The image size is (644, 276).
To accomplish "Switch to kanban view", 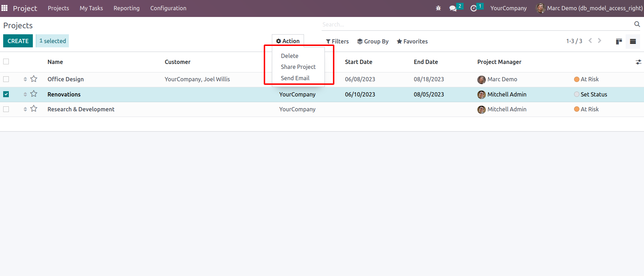I will pyautogui.click(x=619, y=41).
